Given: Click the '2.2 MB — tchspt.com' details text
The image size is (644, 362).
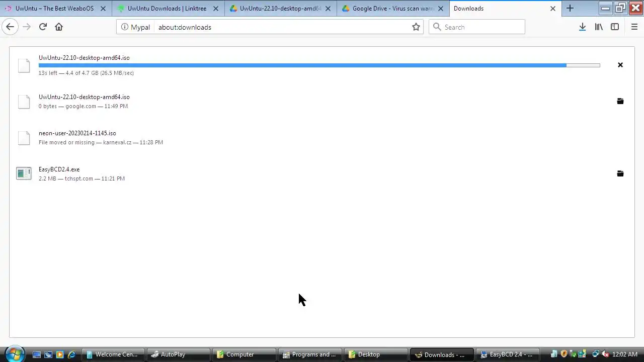Looking at the screenshot, I should [82, 178].
